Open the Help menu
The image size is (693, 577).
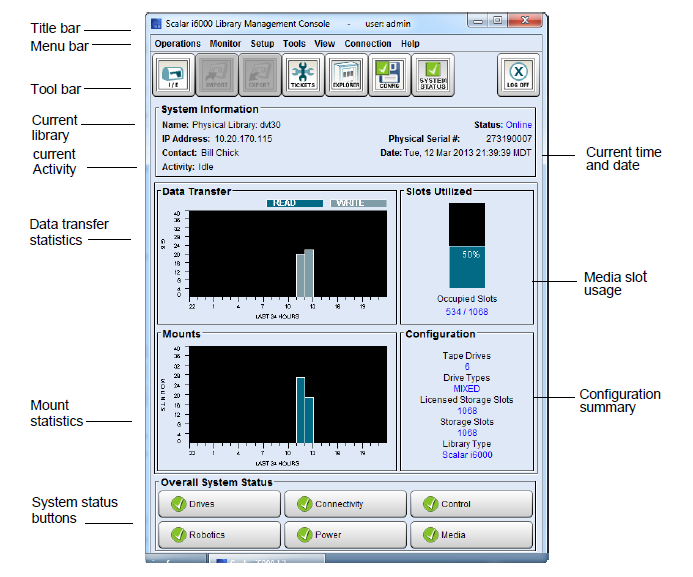coord(411,44)
